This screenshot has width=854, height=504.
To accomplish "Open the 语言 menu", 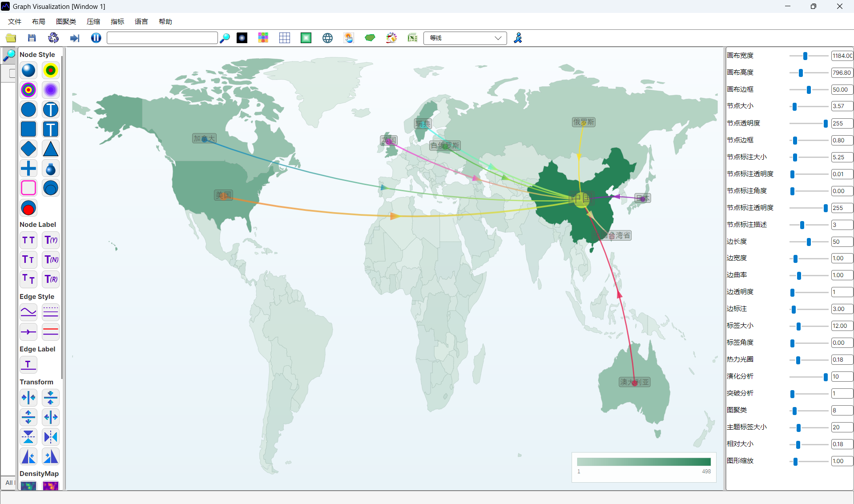I will (141, 21).
